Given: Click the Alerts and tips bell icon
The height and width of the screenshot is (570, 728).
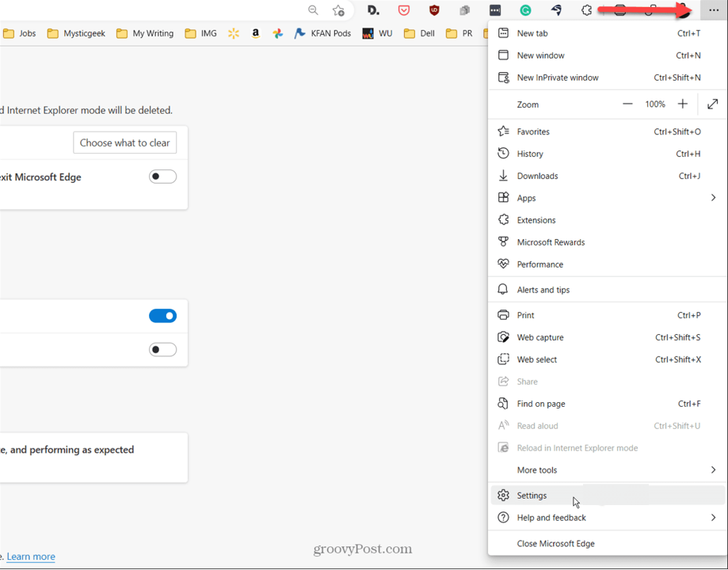Looking at the screenshot, I should point(503,289).
